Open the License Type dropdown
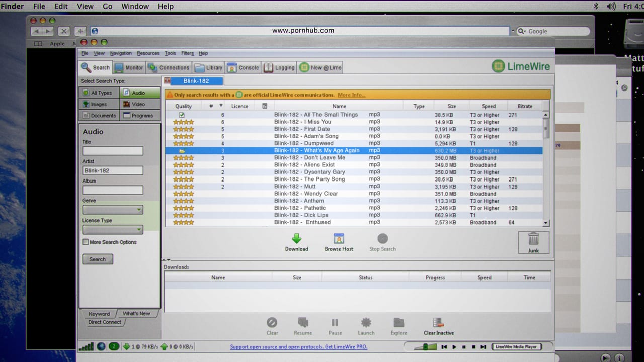The width and height of the screenshot is (644, 362). coord(113,230)
